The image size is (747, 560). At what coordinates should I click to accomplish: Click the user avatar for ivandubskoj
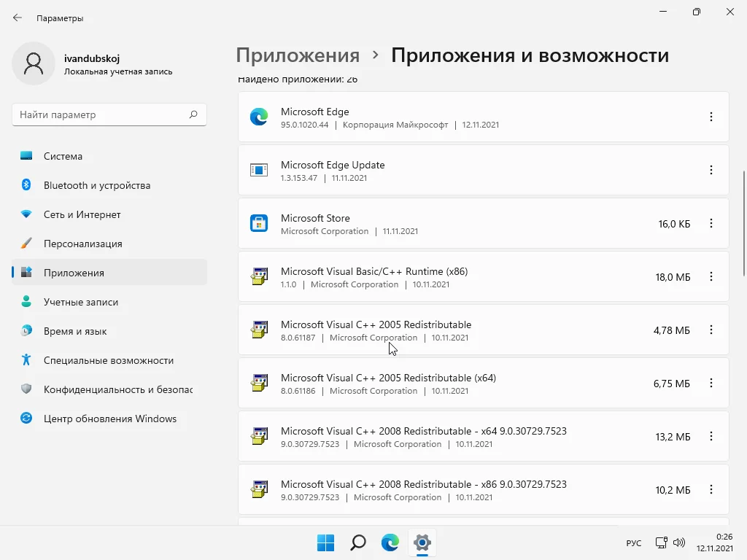(34, 64)
